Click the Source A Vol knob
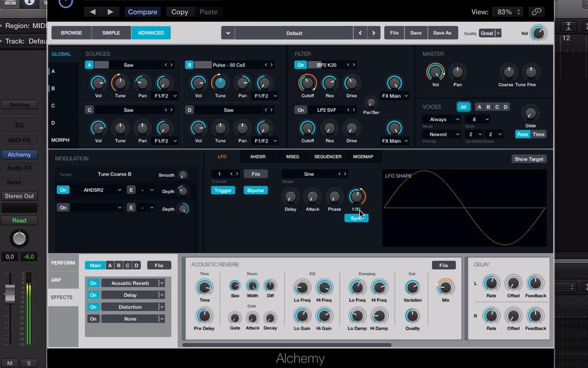The height and width of the screenshot is (368, 588). pos(98,83)
